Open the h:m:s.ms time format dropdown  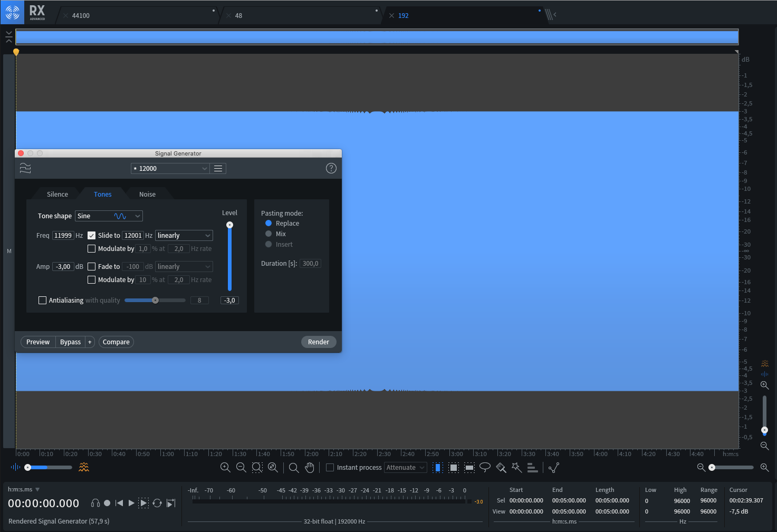pos(24,489)
